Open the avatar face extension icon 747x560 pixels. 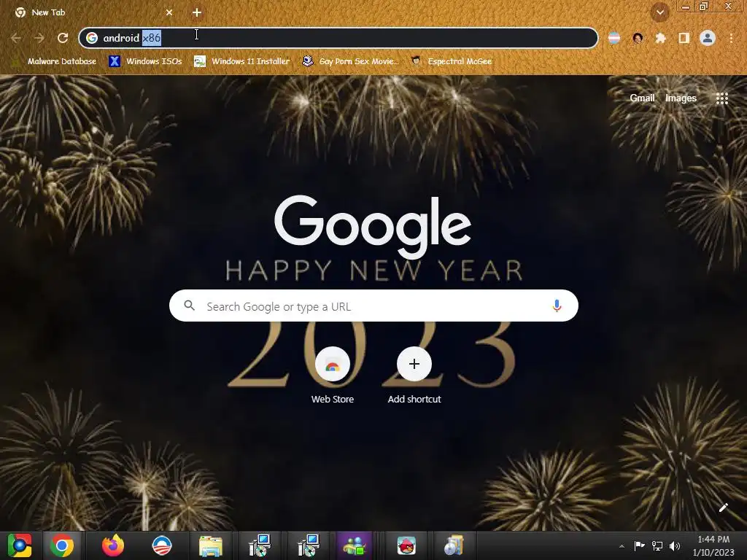[x=638, y=38]
